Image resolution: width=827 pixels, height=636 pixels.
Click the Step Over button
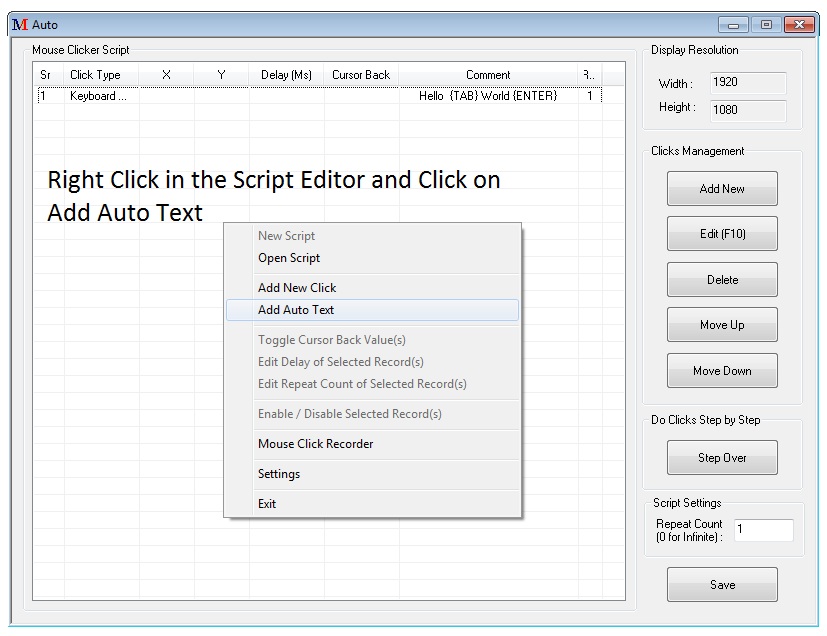click(x=721, y=457)
